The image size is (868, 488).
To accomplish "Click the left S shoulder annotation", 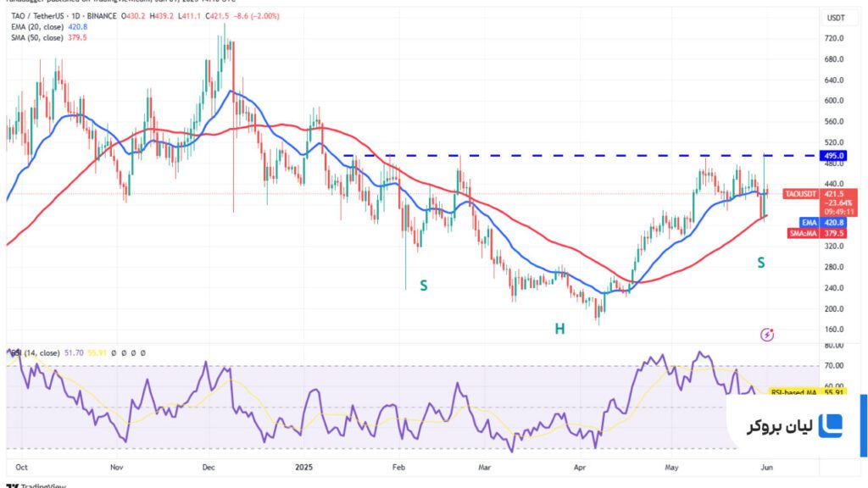I will click(x=424, y=286).
